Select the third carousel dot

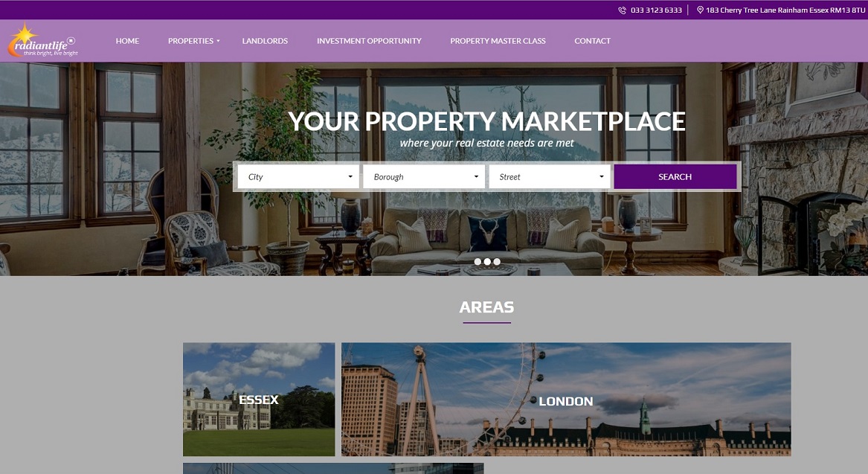pyautogui.click(x=497, y=262)
